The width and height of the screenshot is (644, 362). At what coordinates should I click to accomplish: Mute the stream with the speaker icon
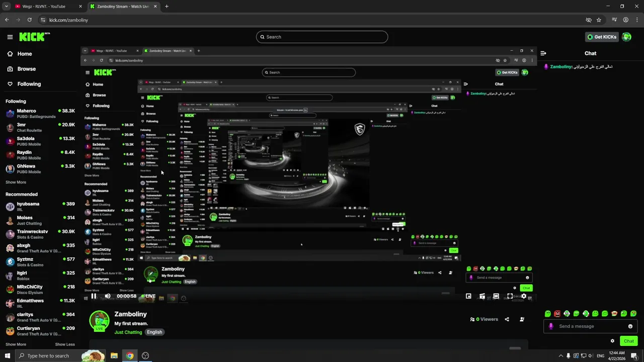tap(107, 296)
